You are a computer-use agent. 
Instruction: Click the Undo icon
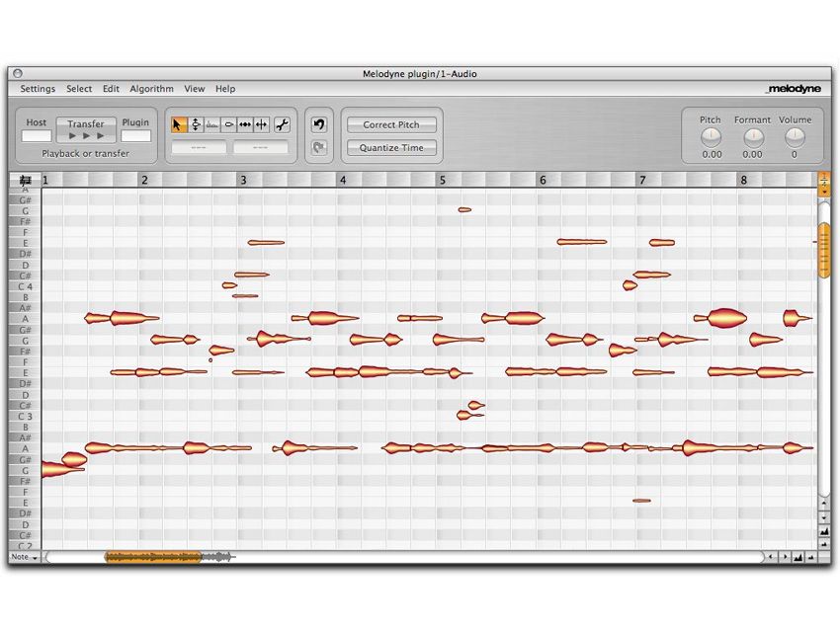pyautogui.click(x=318, y=123)
